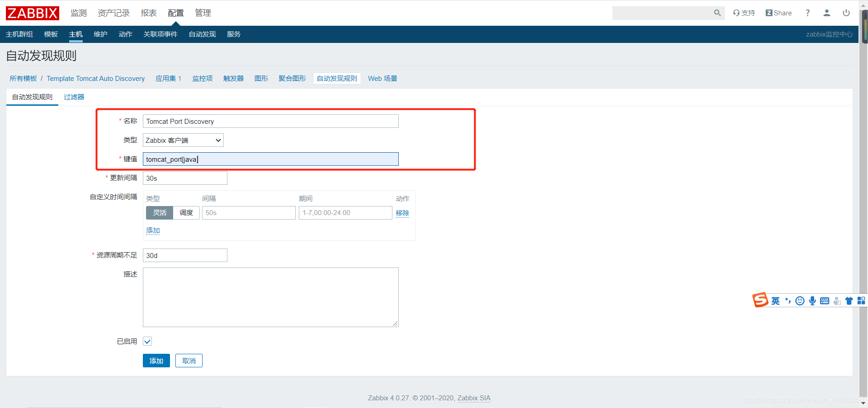Focus the 期间 1-7,00:00-24:00 field
The image size is (868, 408).
click(x=345, y=213)
